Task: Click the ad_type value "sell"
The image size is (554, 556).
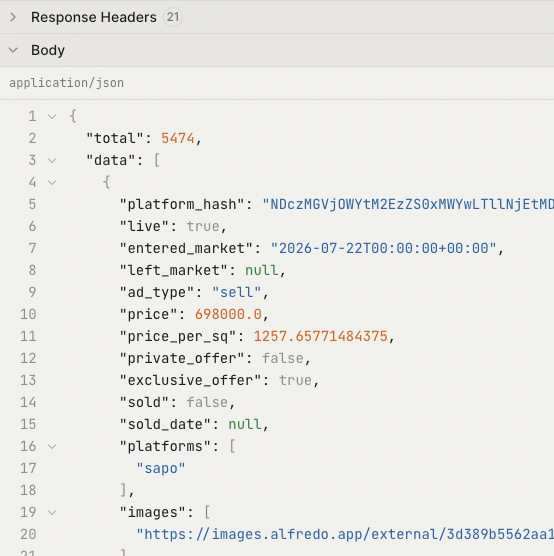Action: pyautogui.click(x=237, y=292)
